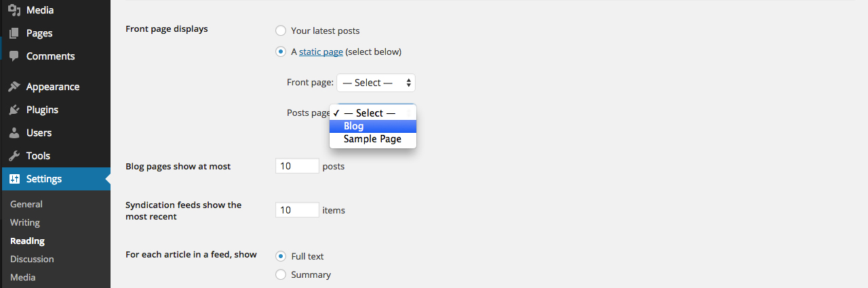Choose Summary radio option for feeds

281,274
